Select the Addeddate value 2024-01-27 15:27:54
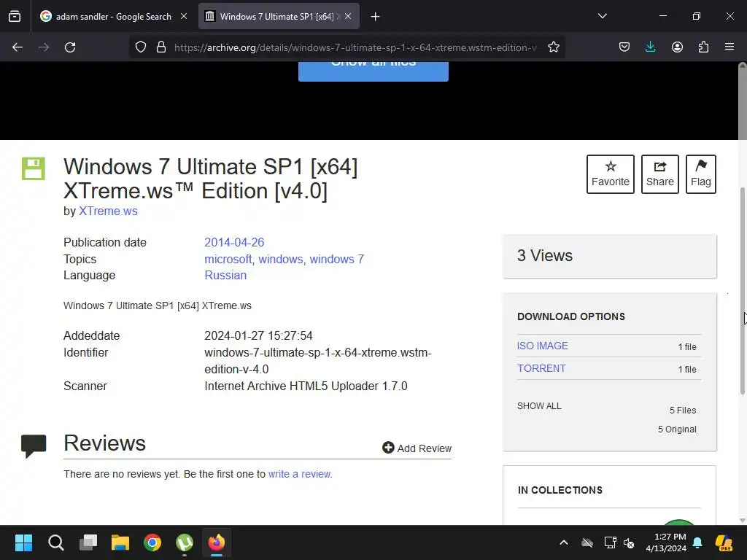747x560 pixels. [259, 335]
